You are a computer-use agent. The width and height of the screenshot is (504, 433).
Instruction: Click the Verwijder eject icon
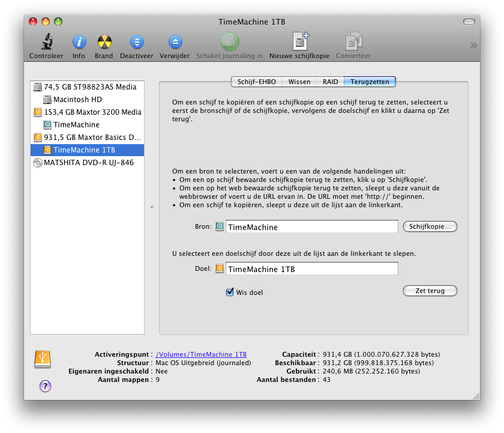point(175,41)
